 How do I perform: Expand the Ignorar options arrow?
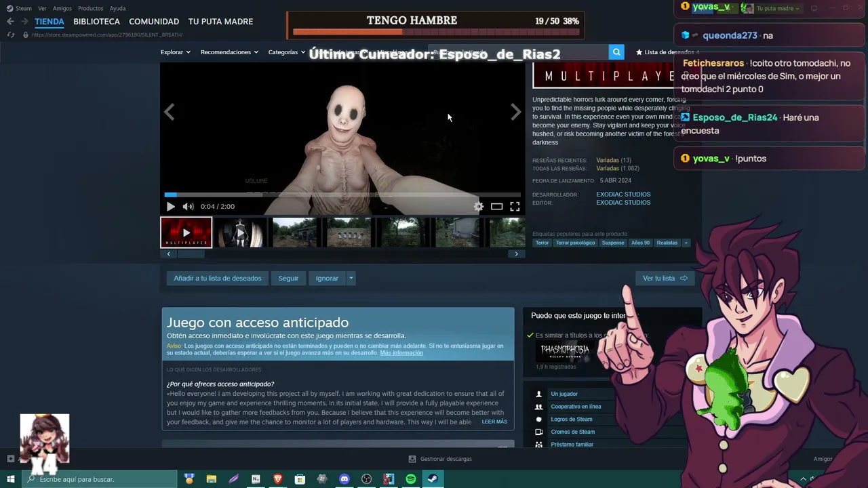(x=351, y=278)
